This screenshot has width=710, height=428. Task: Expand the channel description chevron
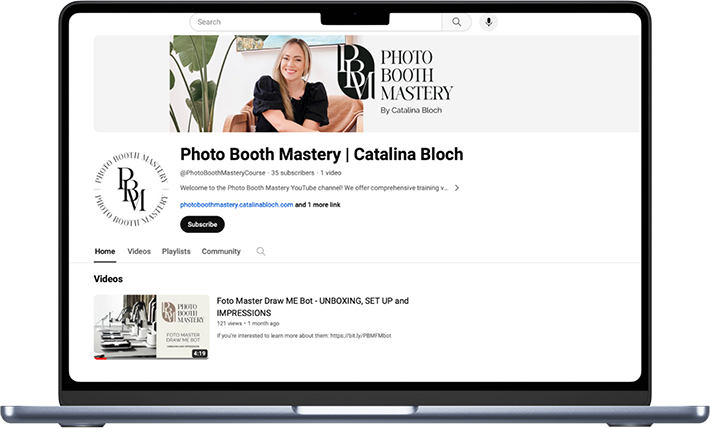coord(457,188)
